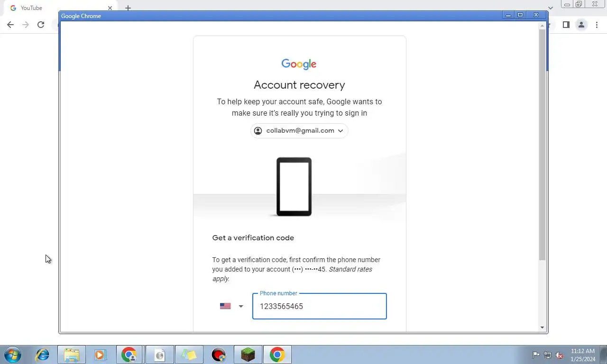
Task: Click the muted volume tray icon
Action: [x=560, y=355]
